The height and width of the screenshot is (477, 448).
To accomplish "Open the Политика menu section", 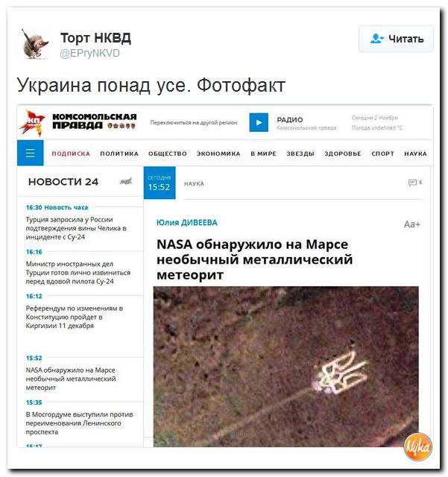I will click(119, 154).
